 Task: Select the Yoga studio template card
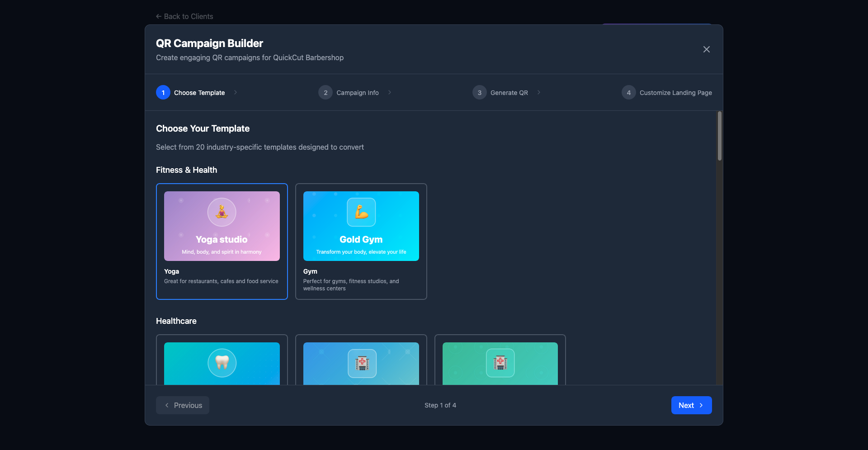pos(222,241)
